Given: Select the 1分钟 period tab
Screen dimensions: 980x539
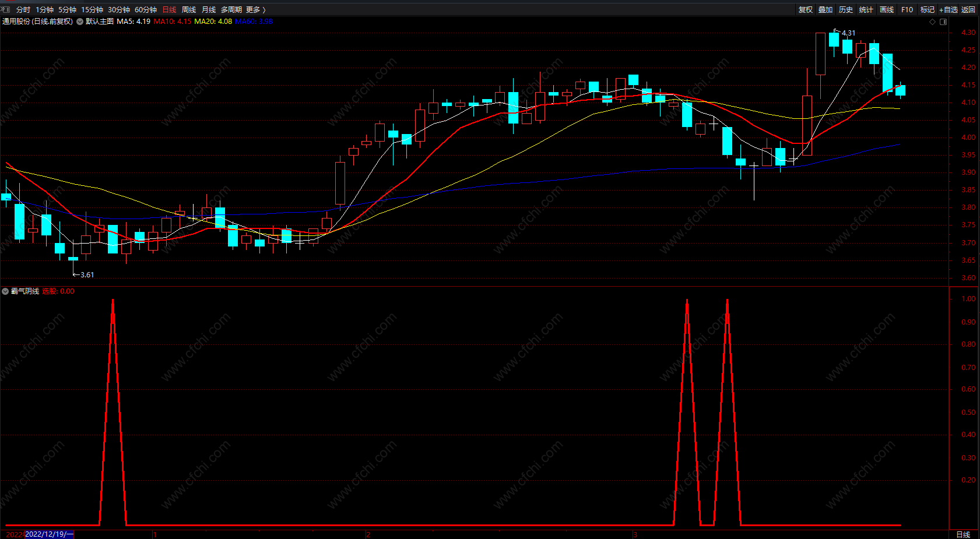Looking at the screenshot, I should pos(44,9).
